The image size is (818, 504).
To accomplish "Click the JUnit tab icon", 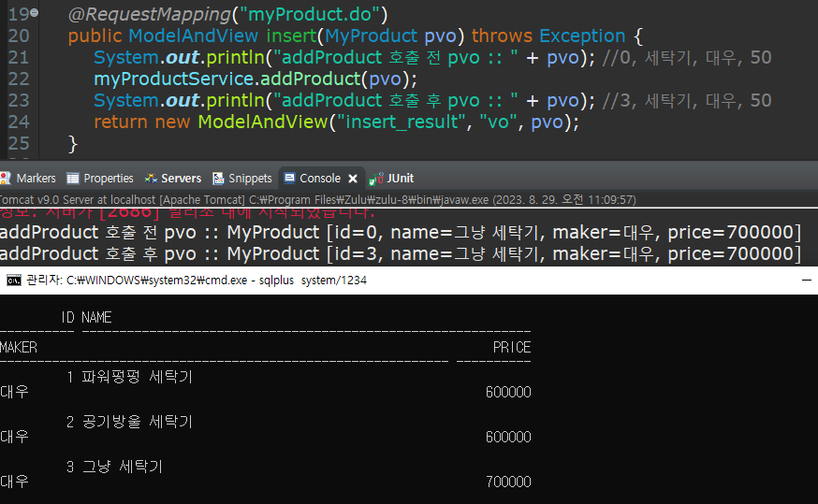I will [x=375, y=179].
